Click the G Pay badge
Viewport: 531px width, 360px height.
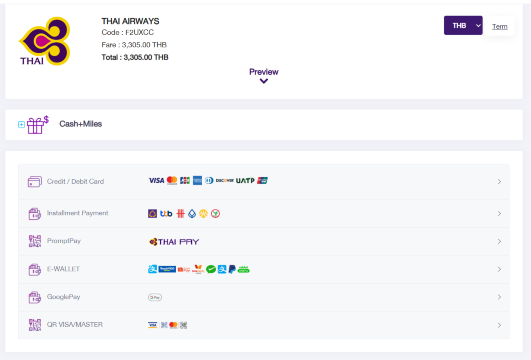155,297
